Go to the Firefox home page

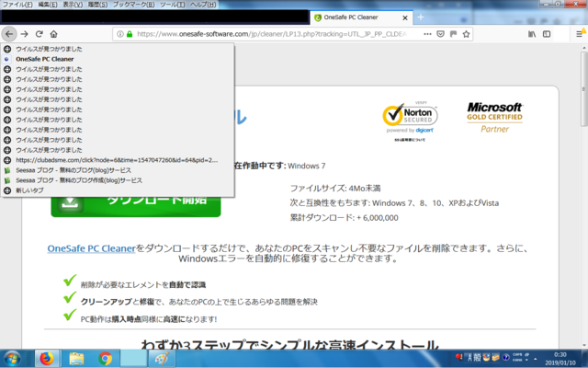click(x=53, y=34)
